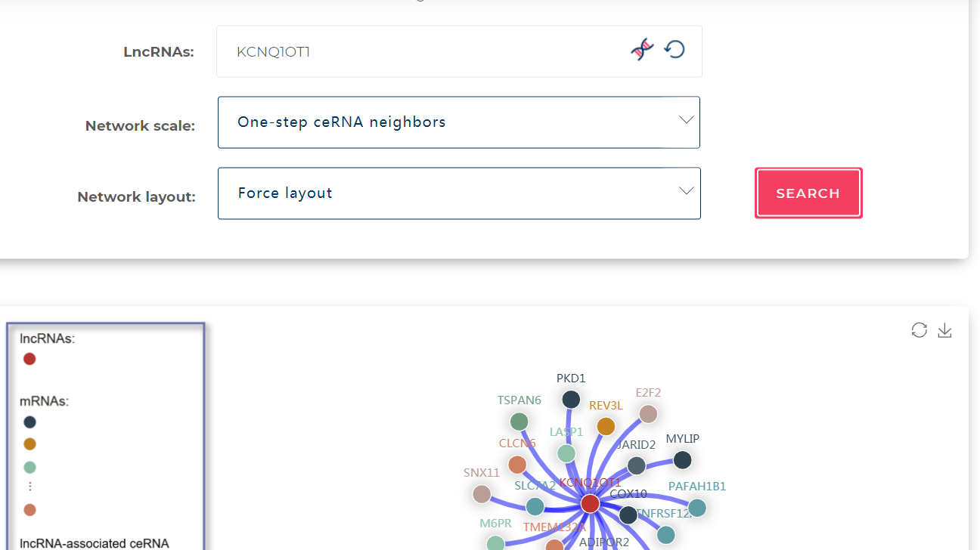Download the network image
The image size is (980, 550).
coord(944,330)
